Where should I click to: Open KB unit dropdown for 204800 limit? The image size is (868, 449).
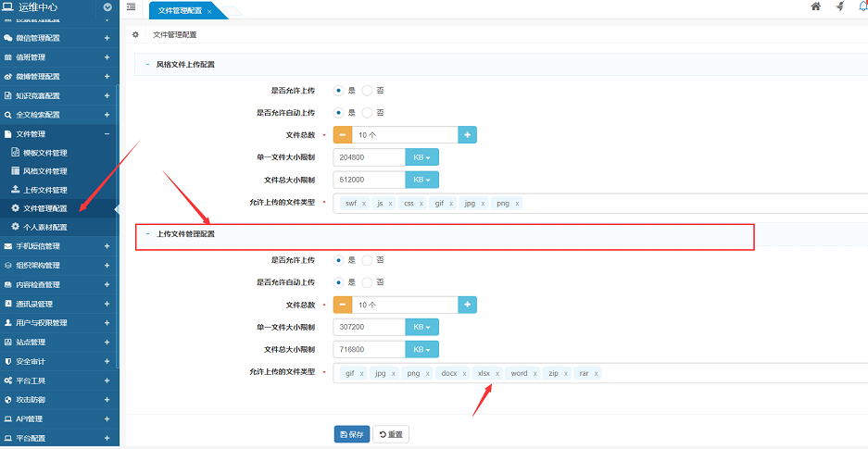pos(421,157)
